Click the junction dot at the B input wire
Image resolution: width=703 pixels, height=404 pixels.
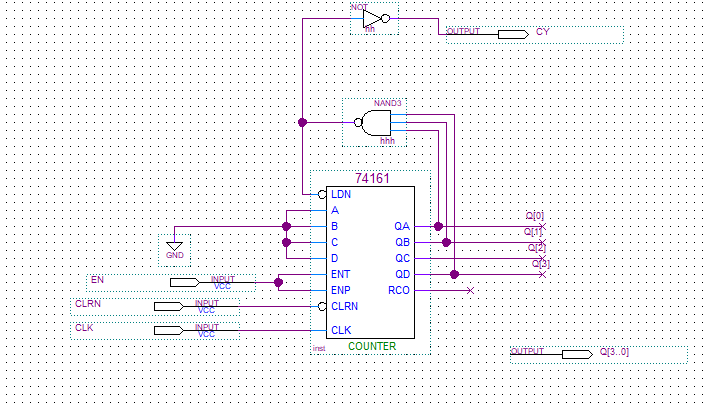[x=286, y=226]
